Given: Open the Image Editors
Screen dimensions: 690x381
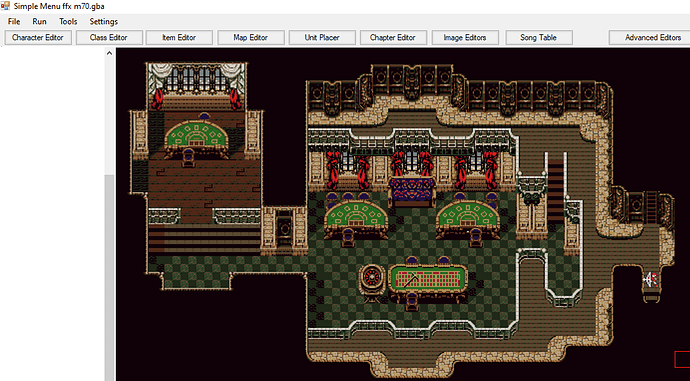Looking at the screenshot, I should pos(465,38).
